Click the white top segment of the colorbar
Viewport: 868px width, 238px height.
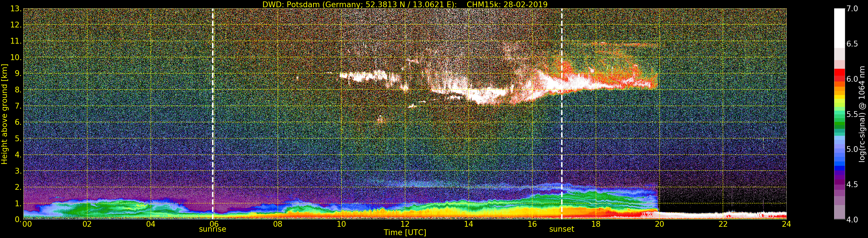pos(839,28)
